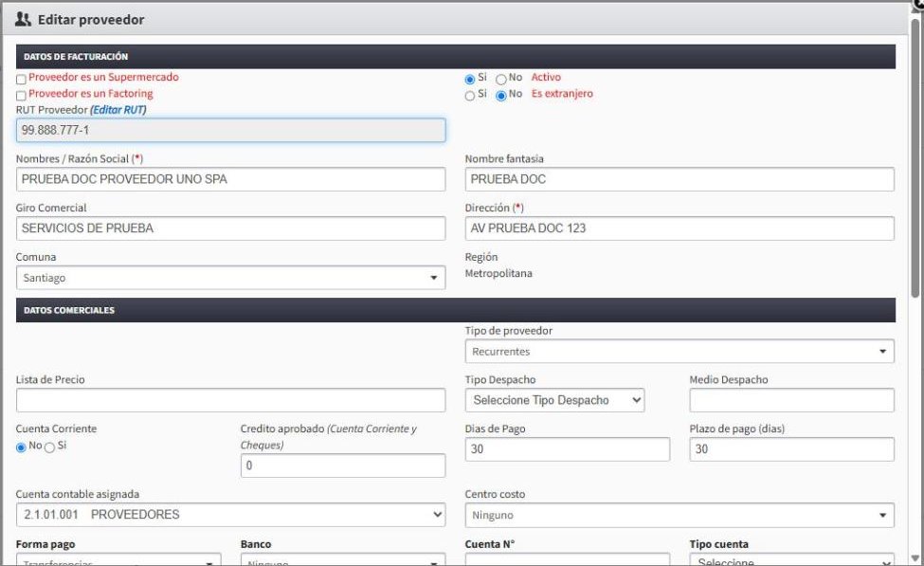Image resolution: width=924 pixels, height=566 pixels.
Task: Open the Comuna dropdown showing Santiago
Action: 230,278
